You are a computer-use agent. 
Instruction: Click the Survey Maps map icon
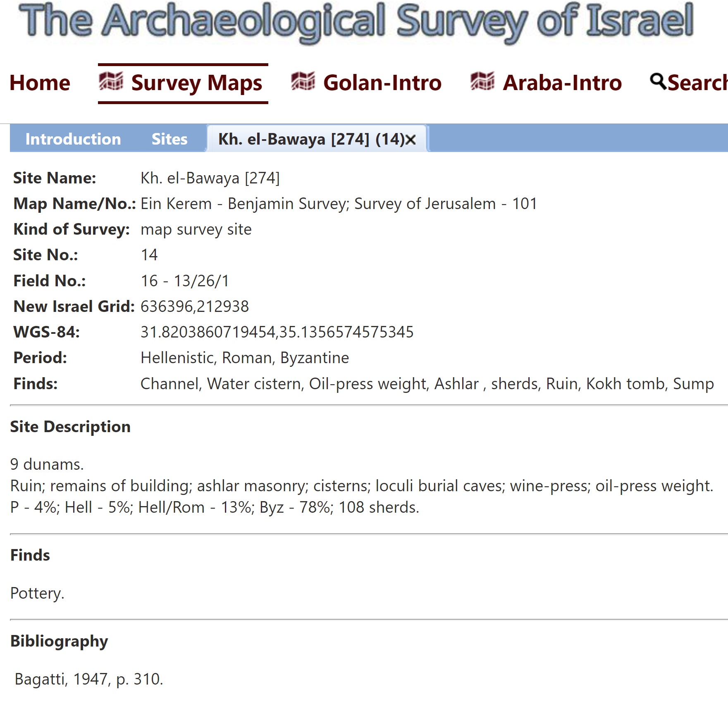click(x=111, y=81)
